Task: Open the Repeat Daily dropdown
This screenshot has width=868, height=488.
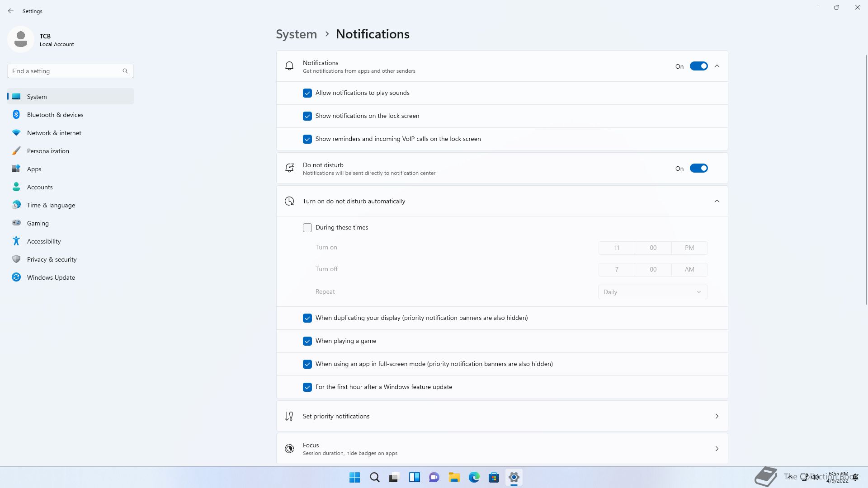Action: pos(652,292)
